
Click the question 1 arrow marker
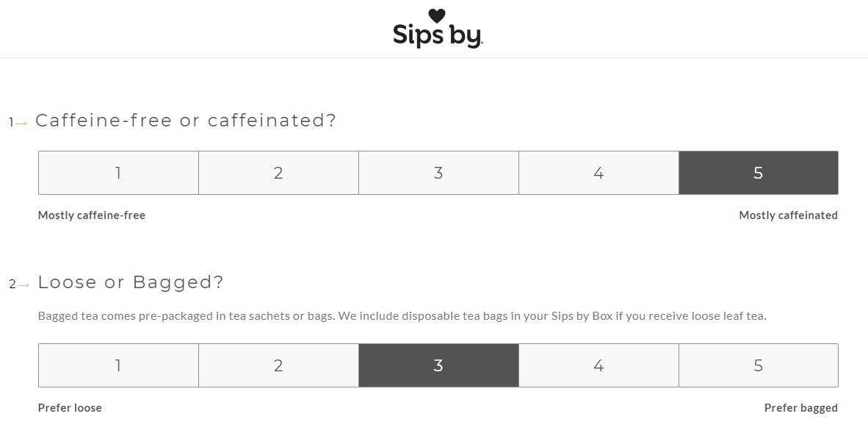tap(18, 123)
